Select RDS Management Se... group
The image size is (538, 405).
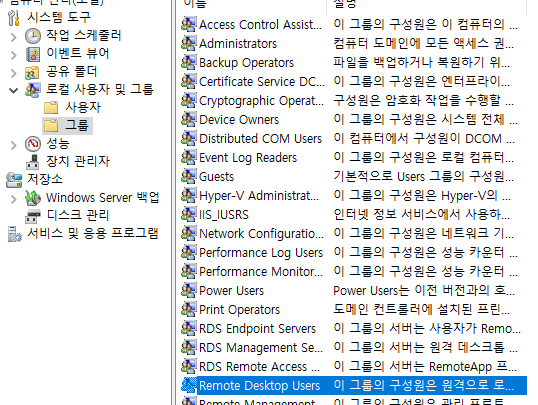[x=261, y=347]
